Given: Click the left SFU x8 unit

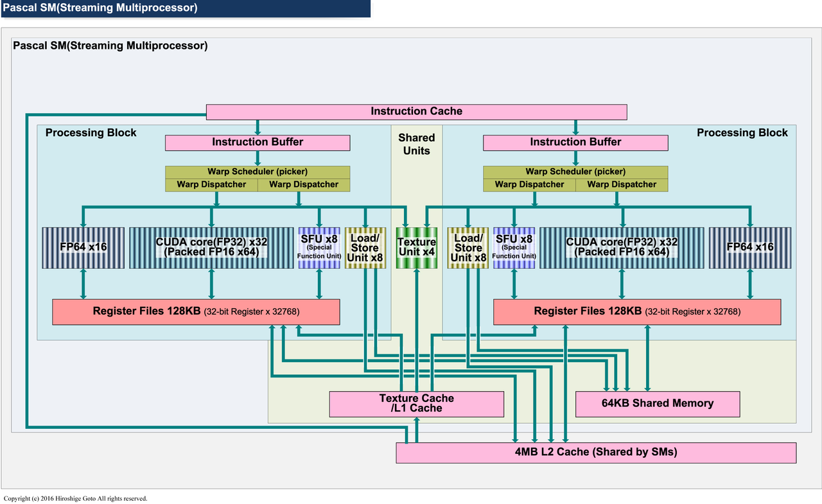Looking at the screenshot, I should [319, 247].
